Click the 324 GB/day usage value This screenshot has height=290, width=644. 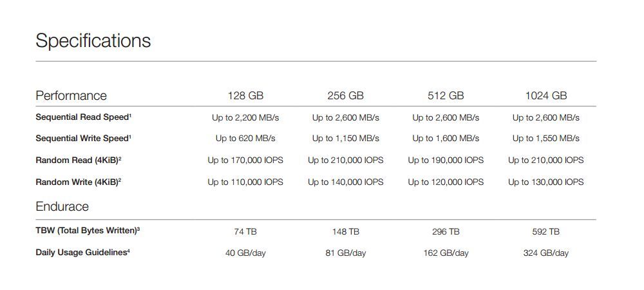point(545,253)
